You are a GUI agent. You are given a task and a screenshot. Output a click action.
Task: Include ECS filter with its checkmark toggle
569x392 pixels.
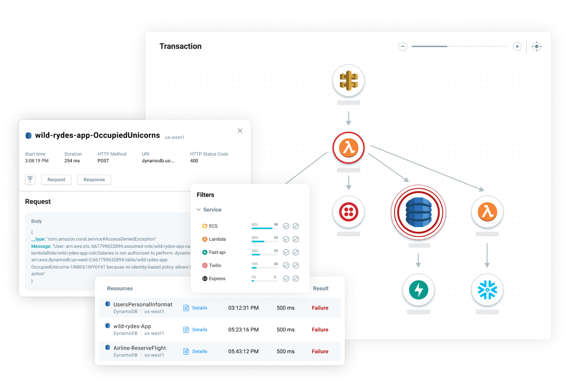[x=286, y=226]
